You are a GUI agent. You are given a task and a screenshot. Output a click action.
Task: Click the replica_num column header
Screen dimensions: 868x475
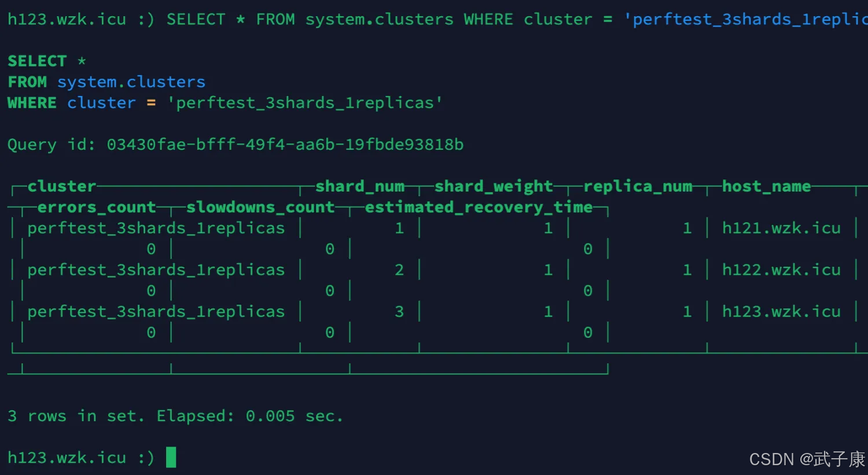pyautogui.click(x=638, y=186)
